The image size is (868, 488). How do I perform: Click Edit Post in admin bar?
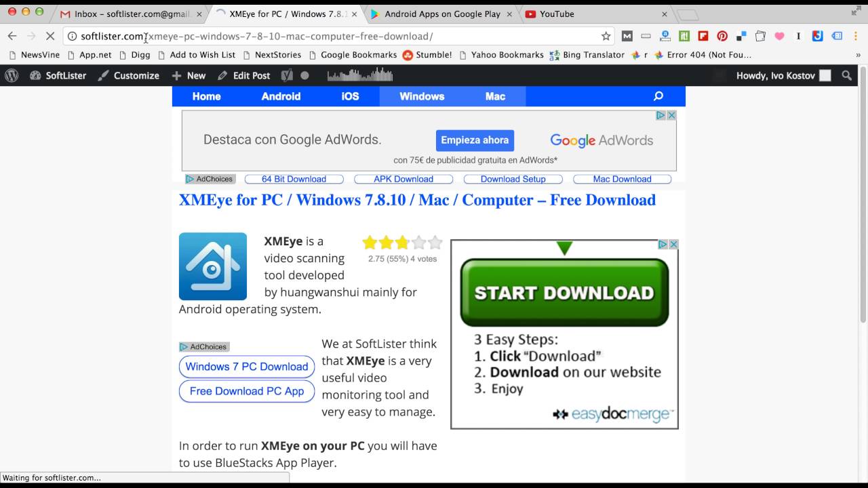244,76
